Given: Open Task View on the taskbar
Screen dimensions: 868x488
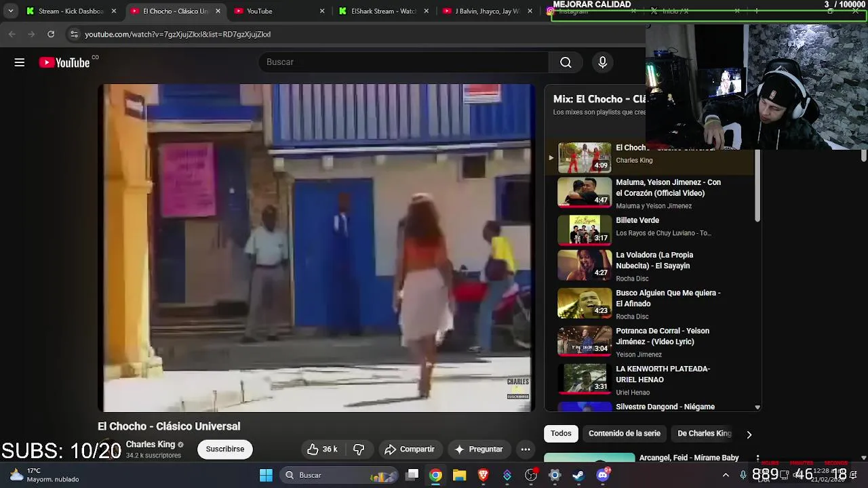Looking at the screenshot, I should coord(412,475).
